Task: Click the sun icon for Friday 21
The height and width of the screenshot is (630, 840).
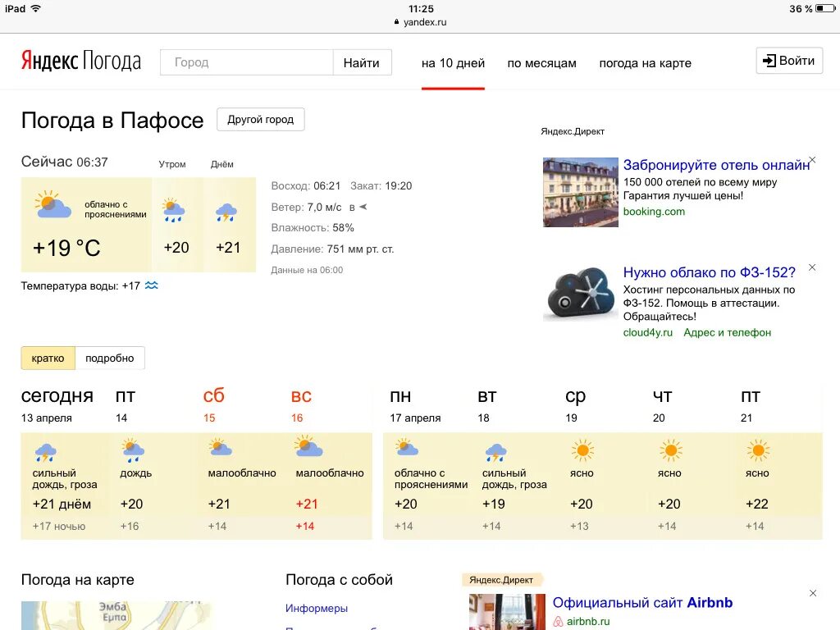Action: 758,450
